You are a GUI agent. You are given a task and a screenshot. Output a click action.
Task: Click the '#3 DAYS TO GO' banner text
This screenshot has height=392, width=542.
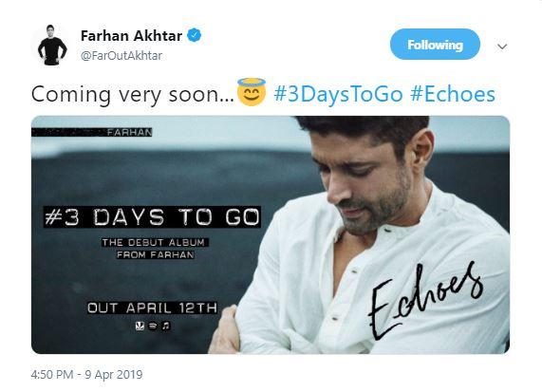(152, 217)
